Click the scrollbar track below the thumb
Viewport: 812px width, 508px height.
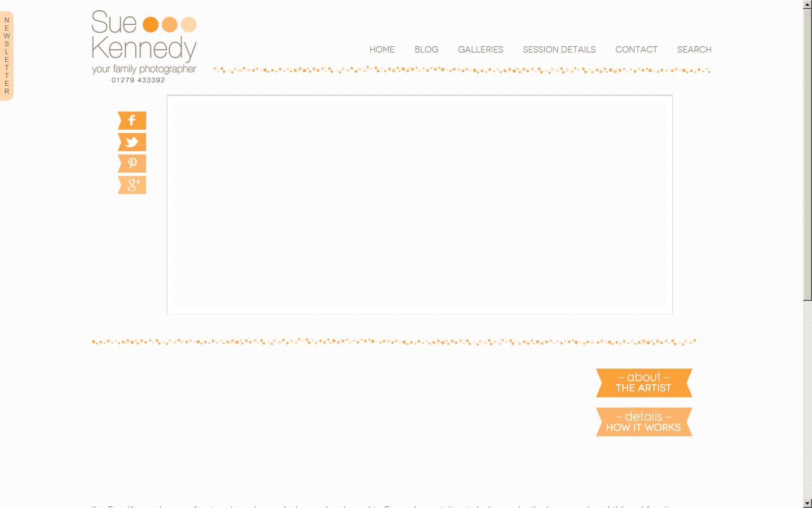coord(807,401)
